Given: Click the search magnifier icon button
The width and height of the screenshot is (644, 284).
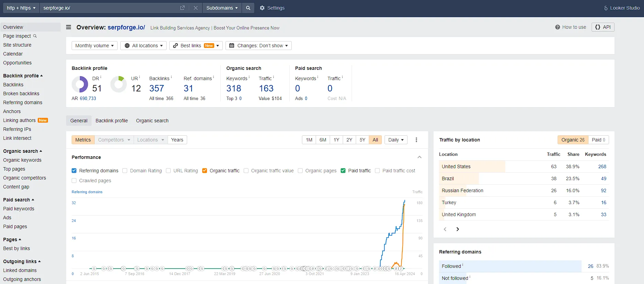Looking at the screenshot, I should tap(248, 8).
